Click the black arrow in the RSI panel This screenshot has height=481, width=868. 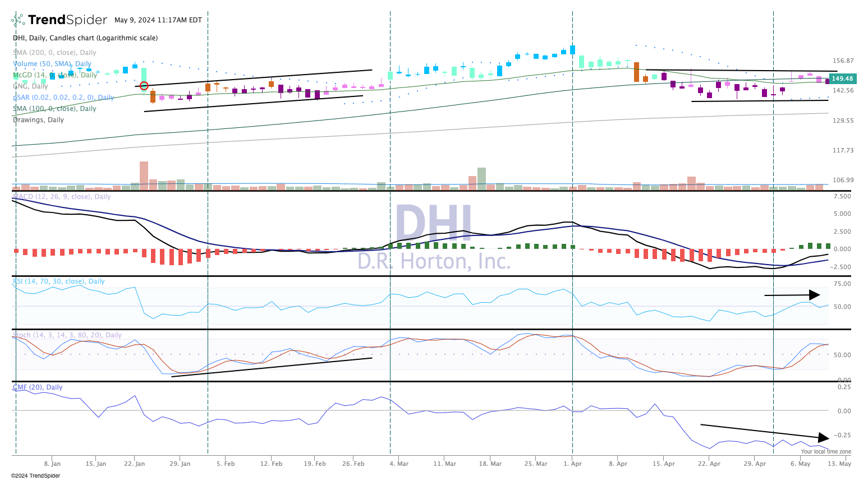click(x=792, y=295)
